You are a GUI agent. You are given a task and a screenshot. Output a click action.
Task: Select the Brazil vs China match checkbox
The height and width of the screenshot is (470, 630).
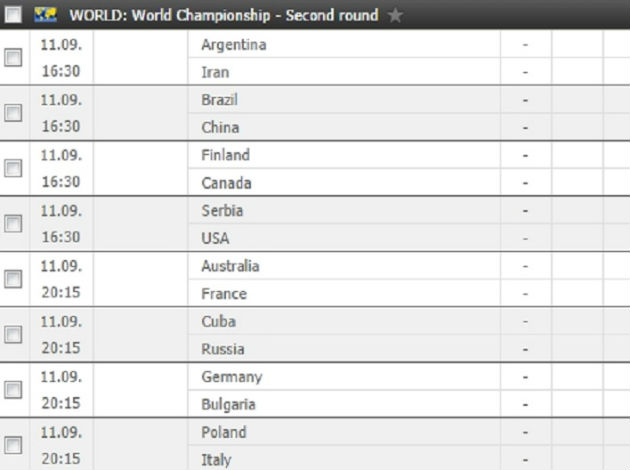(x=13, y=113)
